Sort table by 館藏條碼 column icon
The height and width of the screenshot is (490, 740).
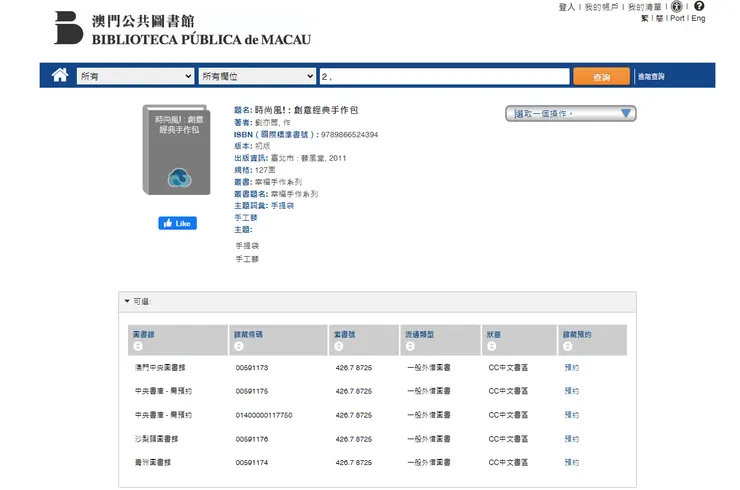coord(239,346)
